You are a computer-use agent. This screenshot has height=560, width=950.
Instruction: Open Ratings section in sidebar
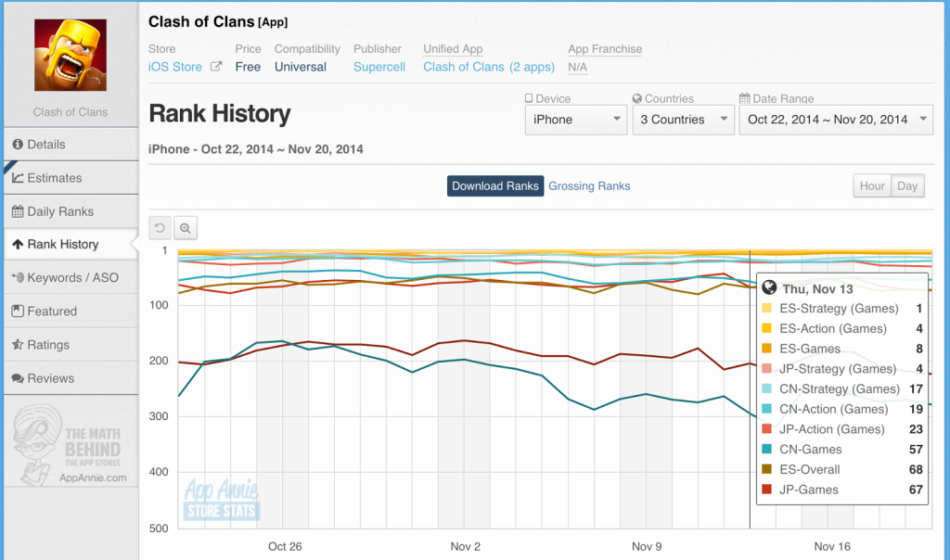(71, 345)
